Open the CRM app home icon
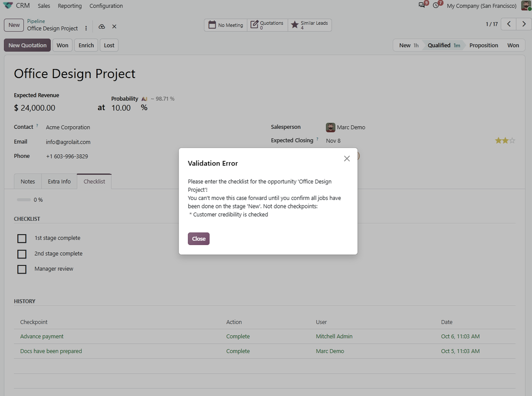Viewport: 532px width, 396px height. 8,6
